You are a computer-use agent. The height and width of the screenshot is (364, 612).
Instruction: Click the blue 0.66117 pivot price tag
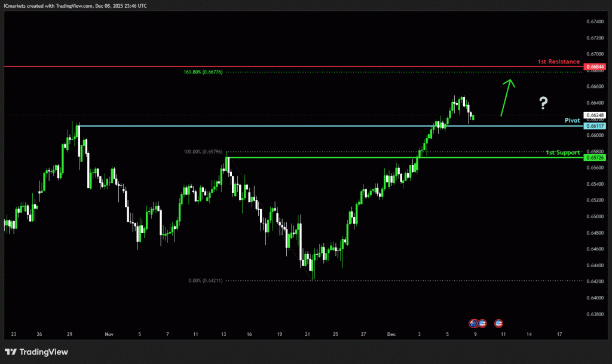pyautogui.click(x=595, y=126)
